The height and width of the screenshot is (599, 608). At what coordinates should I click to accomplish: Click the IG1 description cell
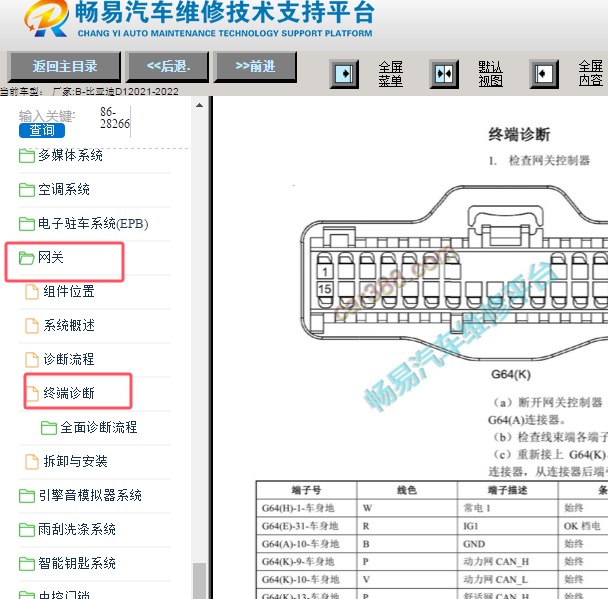pos(508,526)
